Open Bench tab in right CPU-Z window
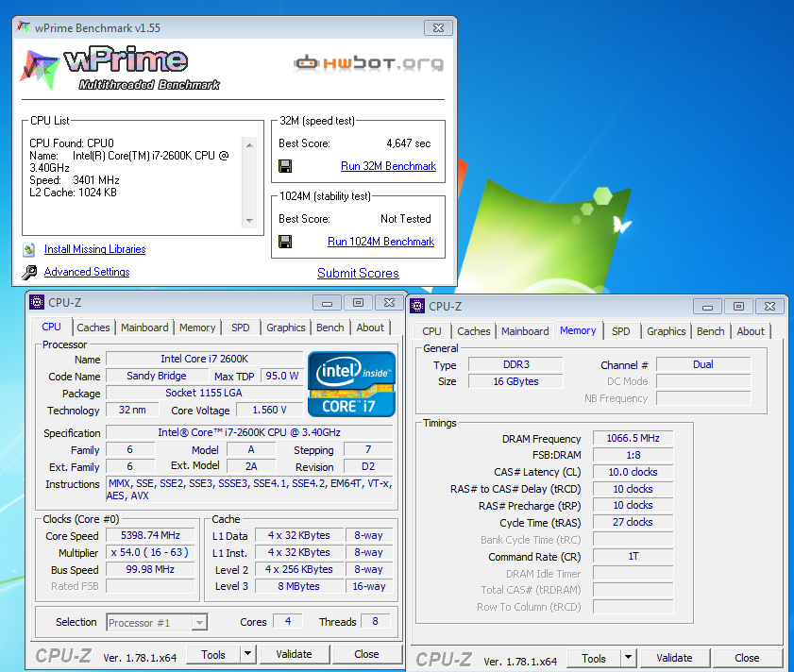 [711, 331]
